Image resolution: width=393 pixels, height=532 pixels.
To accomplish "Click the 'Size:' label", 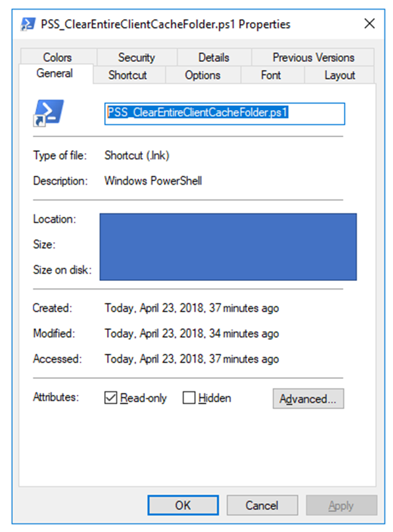I will click(x=44, y=245).
